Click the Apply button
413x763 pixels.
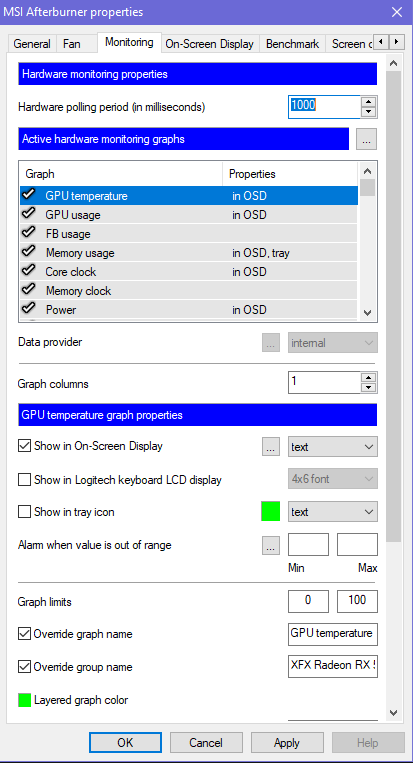click(x=287, y=743)
